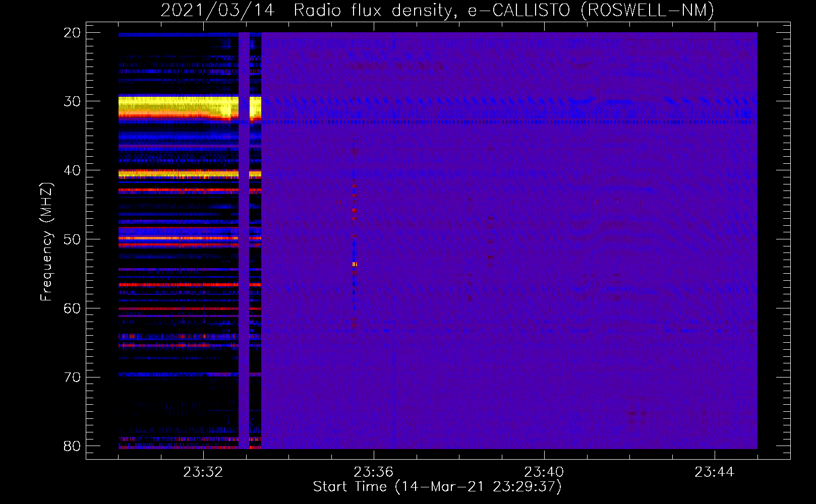Screen dimensions: 816x504
Task: Click the purple vertical gap stripe near 23:33
Action: 244,240
